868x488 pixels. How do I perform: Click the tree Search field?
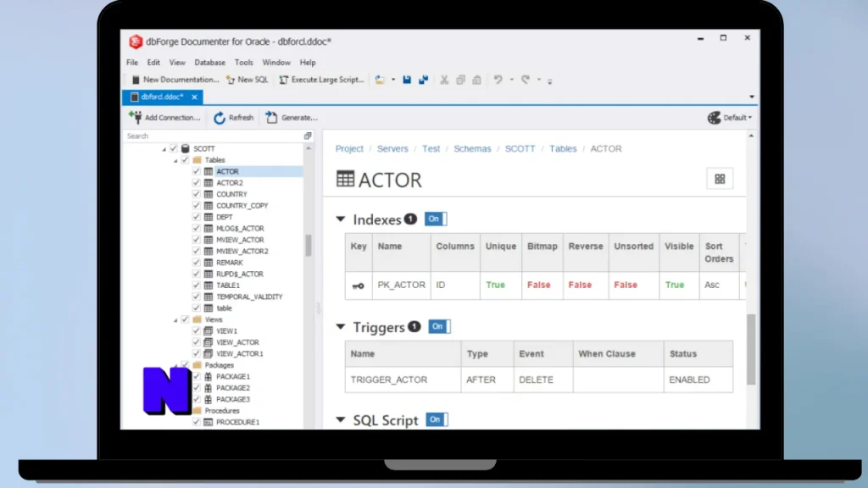tap(213, 136)
